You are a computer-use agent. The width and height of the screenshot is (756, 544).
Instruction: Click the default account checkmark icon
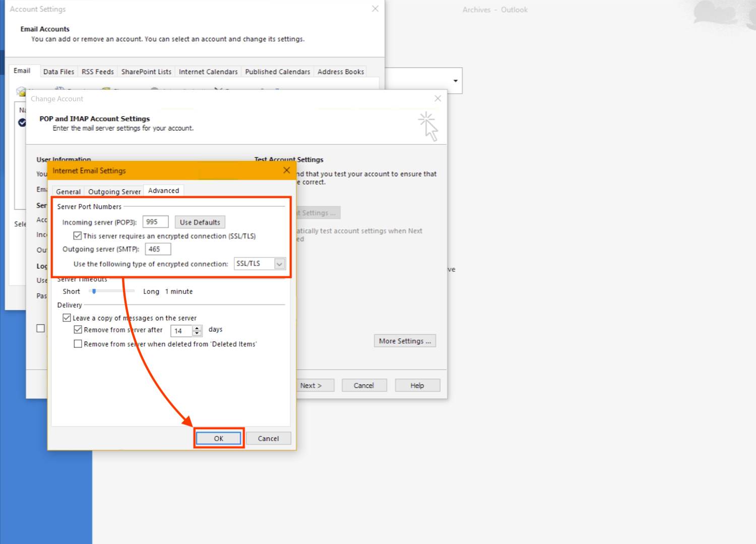click(x=22, y=122)
